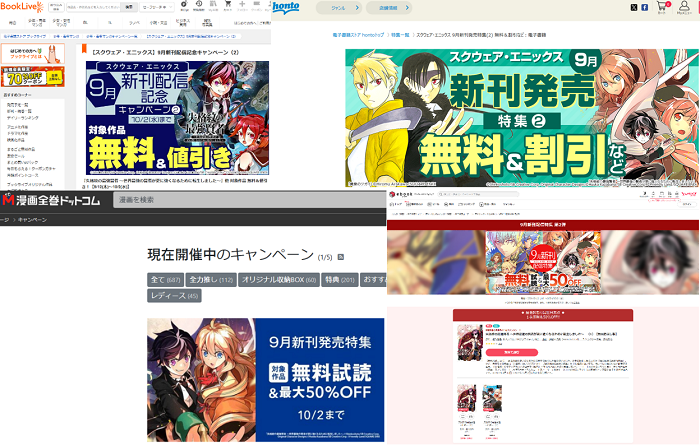700x445 pixels.
Task: Click the honto logo
Action: pyautogui.click(x=286, y=8)
